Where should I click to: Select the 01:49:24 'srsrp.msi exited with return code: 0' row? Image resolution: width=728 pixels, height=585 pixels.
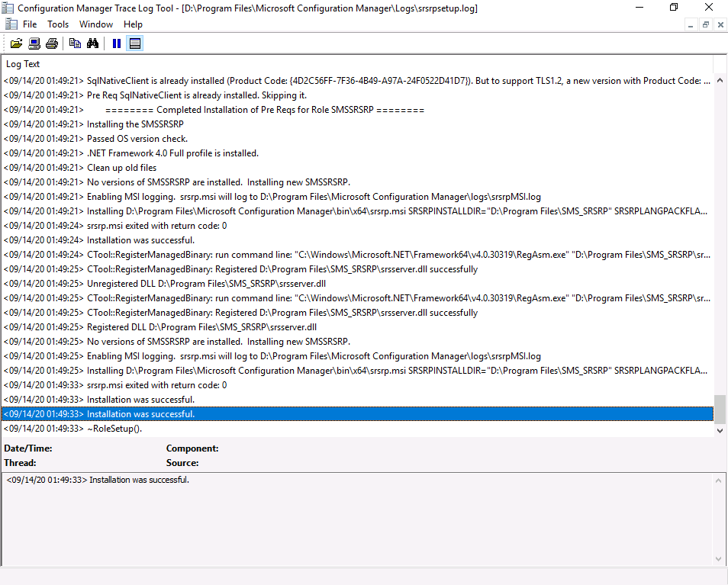[357, 226]
